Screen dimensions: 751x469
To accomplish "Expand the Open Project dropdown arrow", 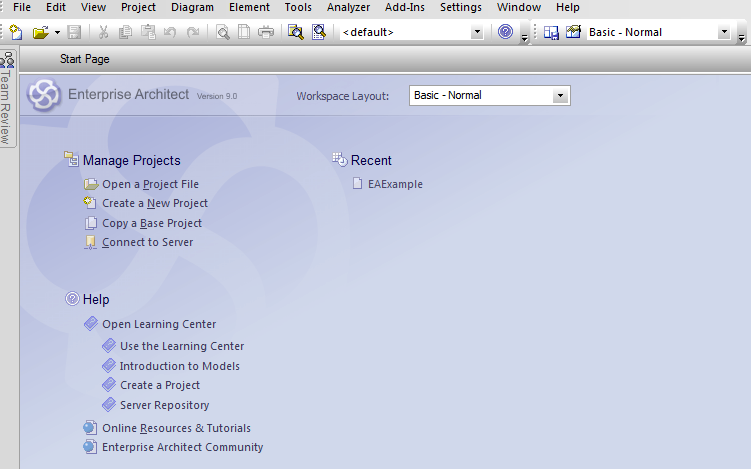I will 57,32.
